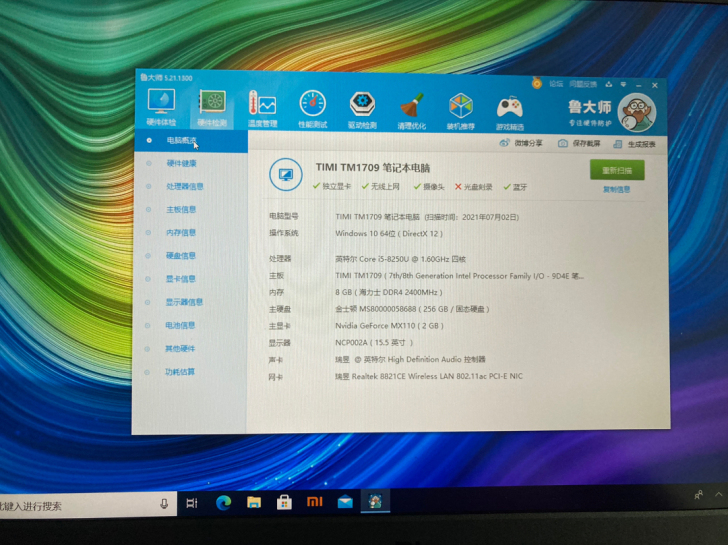The height and width of the screenshot is (545, 728).
Task: Open the 问题反馈 feedback link
Action: tap(583, 84)
